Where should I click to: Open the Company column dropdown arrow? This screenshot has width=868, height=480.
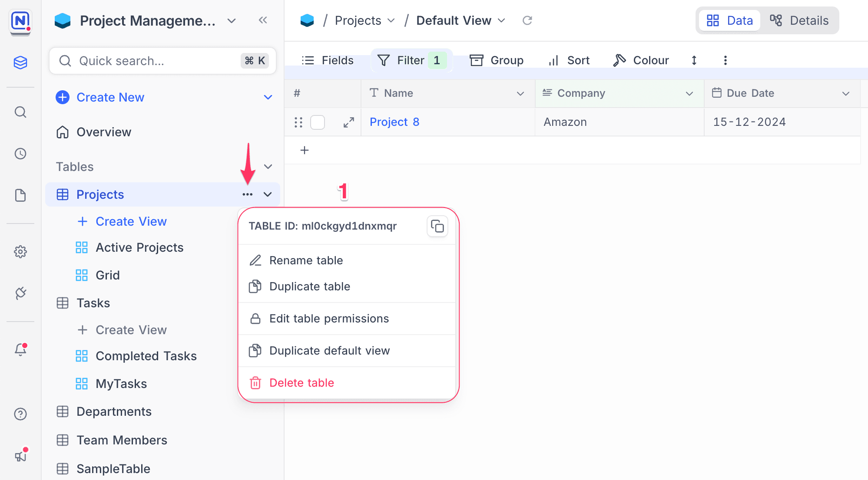(x=689, y=93)
